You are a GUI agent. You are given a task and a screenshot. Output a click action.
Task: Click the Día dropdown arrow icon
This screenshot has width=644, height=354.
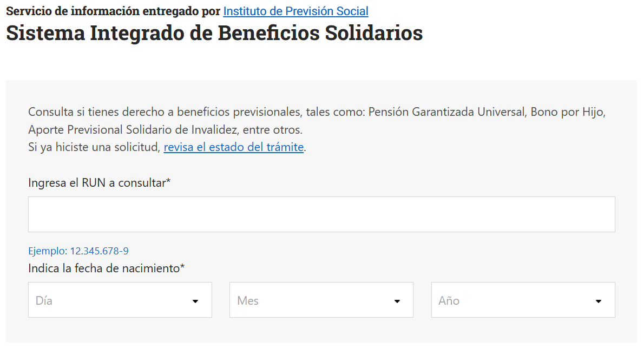(x=195, y=301)
